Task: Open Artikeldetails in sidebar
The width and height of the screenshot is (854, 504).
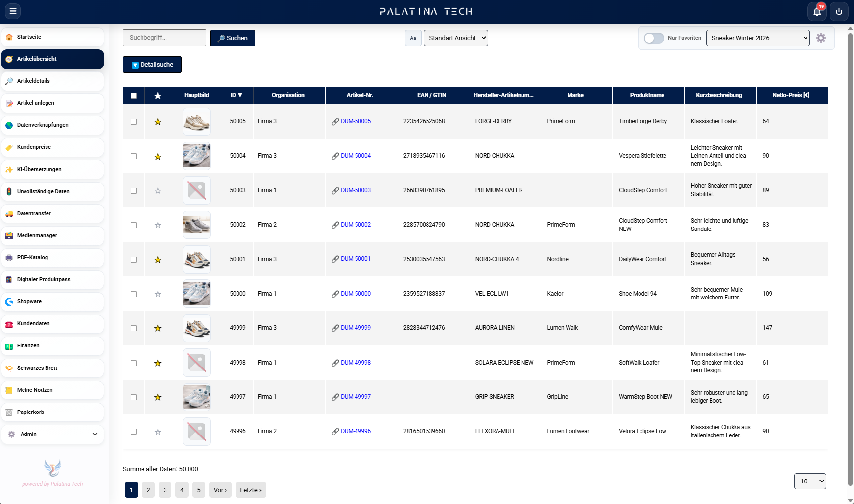Action: [52, 81]
